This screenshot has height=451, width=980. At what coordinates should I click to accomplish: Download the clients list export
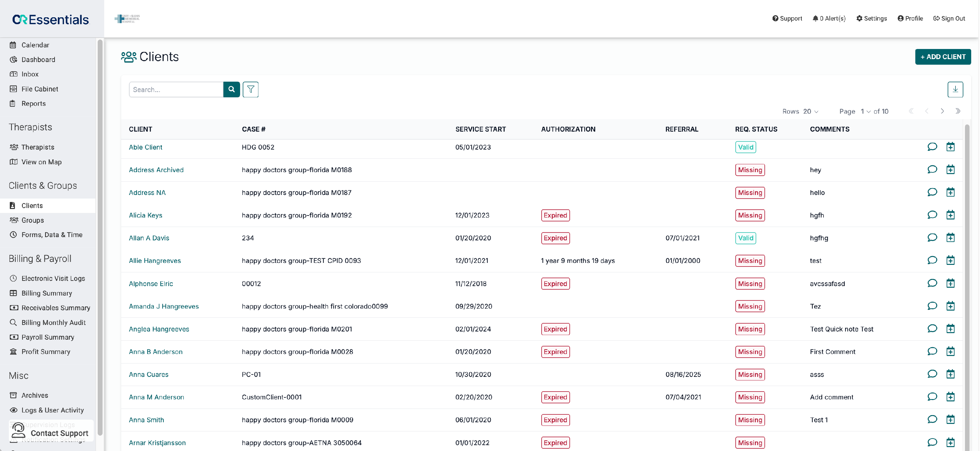955,89
